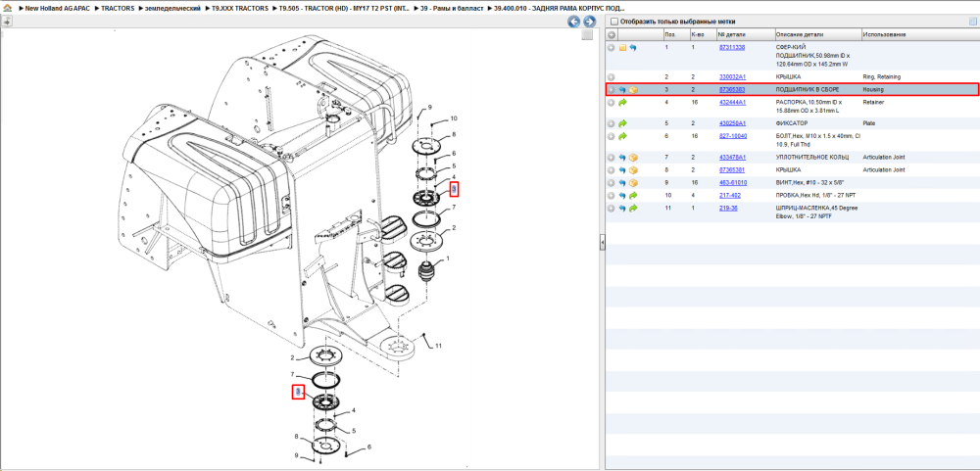Click the green arrow icon for bolt 827-10040
This screenshot has height=471, width=980.
tap(622, 136)
